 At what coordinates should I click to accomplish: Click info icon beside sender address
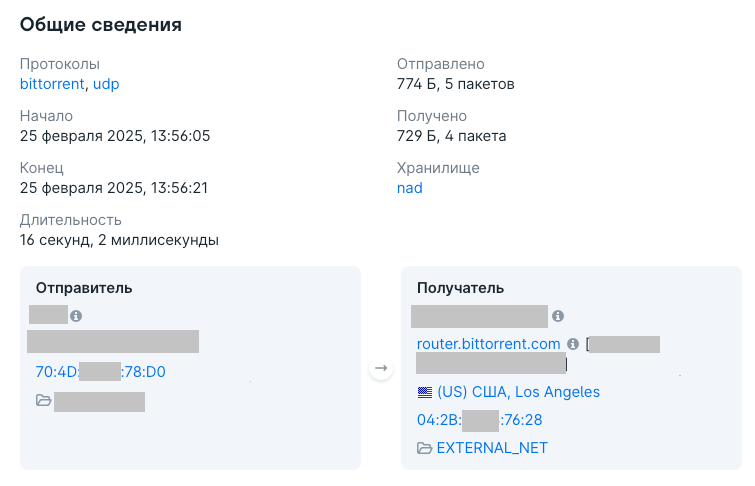pos(76,316)
